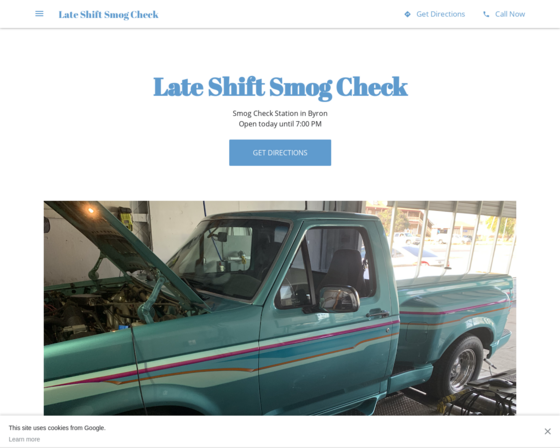Image resolution: width=560 pixels, height=448 pixels.
Task: Click the large Late Shift Smog Check heading
Action: pyautogui.click(x=280, y=87)
